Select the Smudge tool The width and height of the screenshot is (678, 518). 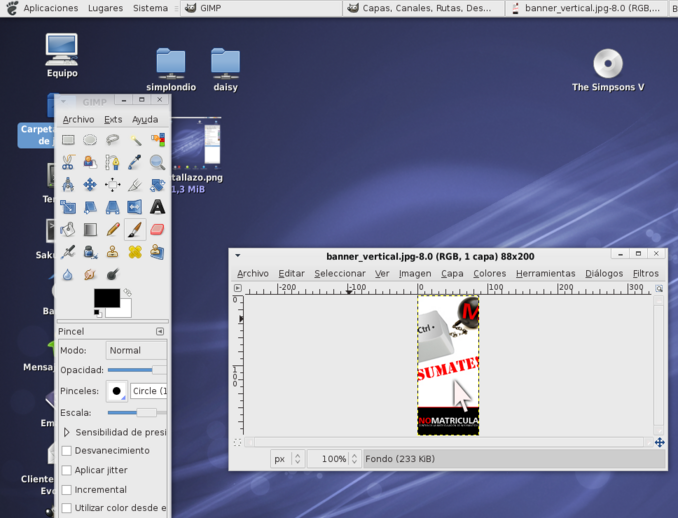click(90, 275)
